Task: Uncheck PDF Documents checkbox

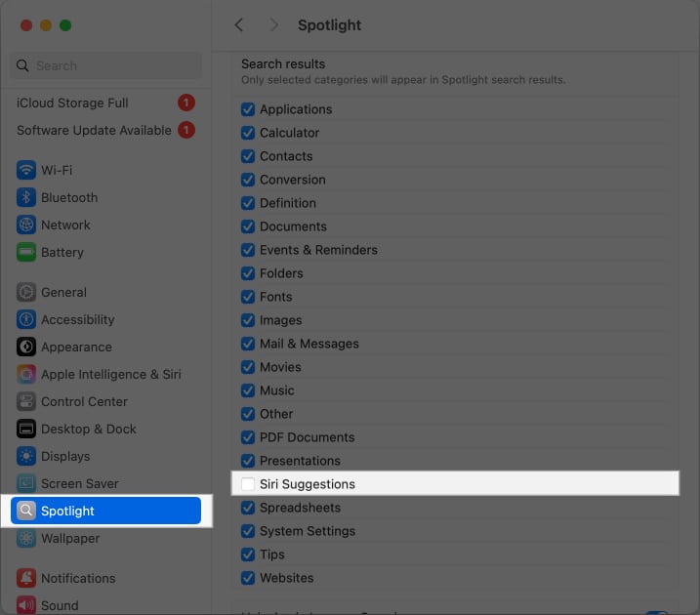Action: (x=248, y=437)
